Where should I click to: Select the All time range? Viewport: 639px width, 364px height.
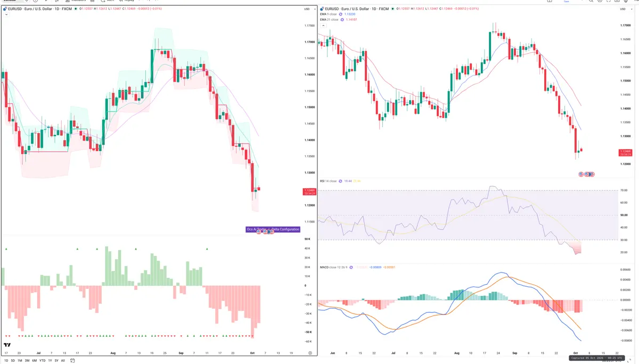click(63, 360)
